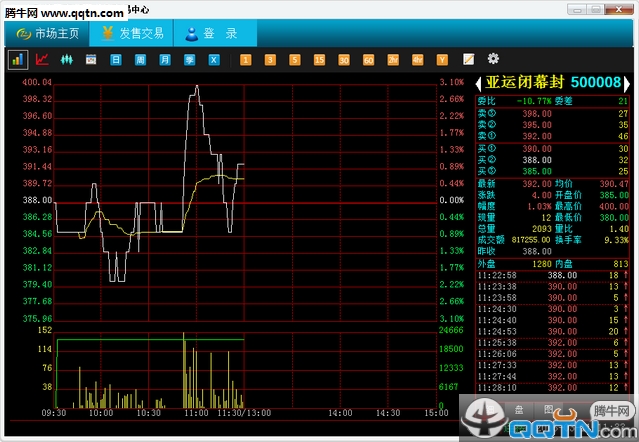Image resolution: width=639 pixels, height=442 pixels.
Task: Click the 登录 login button
Action: [212, 33]
